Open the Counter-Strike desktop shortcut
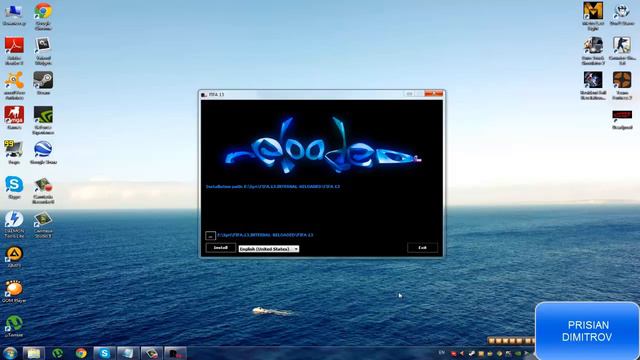 [622, 51]
